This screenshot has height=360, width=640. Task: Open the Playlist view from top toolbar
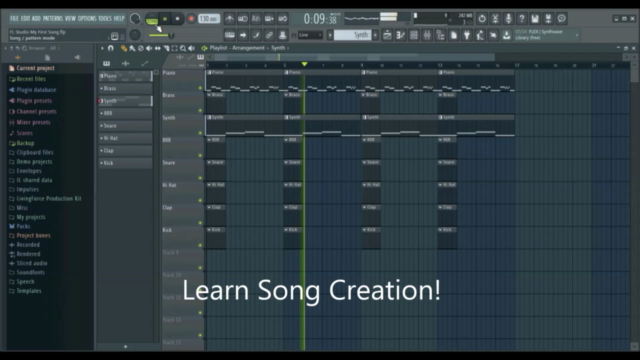387,35
